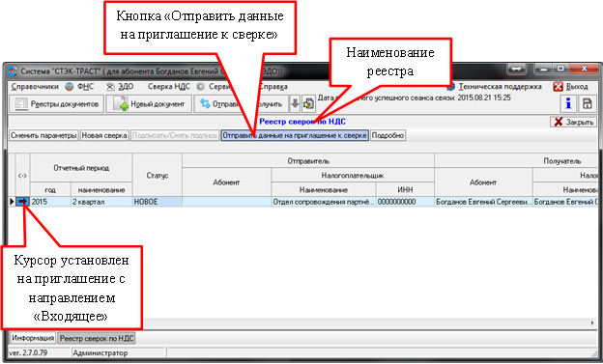Click the red Выход exit icon
Image resolution: width=603 pixels, height=364 pixels.
point(558,87)
